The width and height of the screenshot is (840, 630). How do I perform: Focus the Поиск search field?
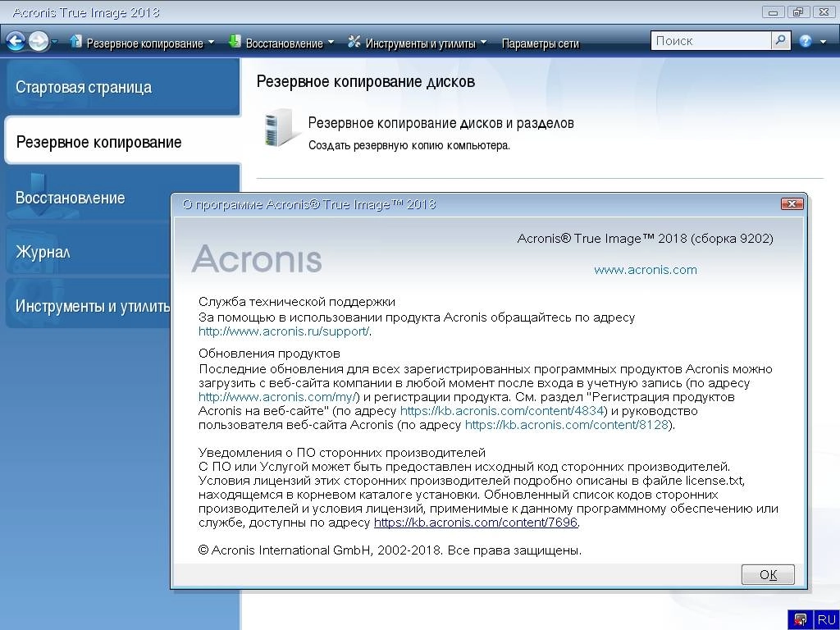[710, 41]
